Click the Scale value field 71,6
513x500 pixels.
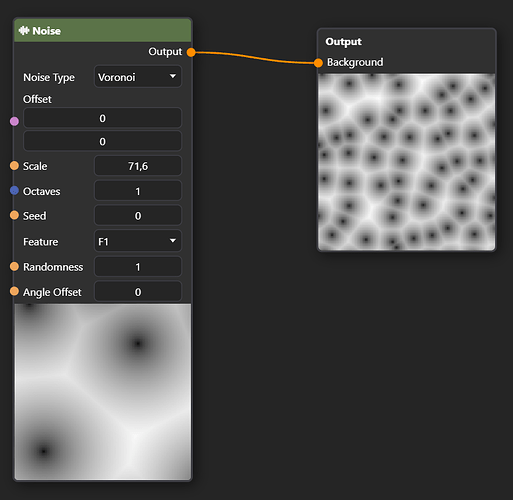(138, 166)
